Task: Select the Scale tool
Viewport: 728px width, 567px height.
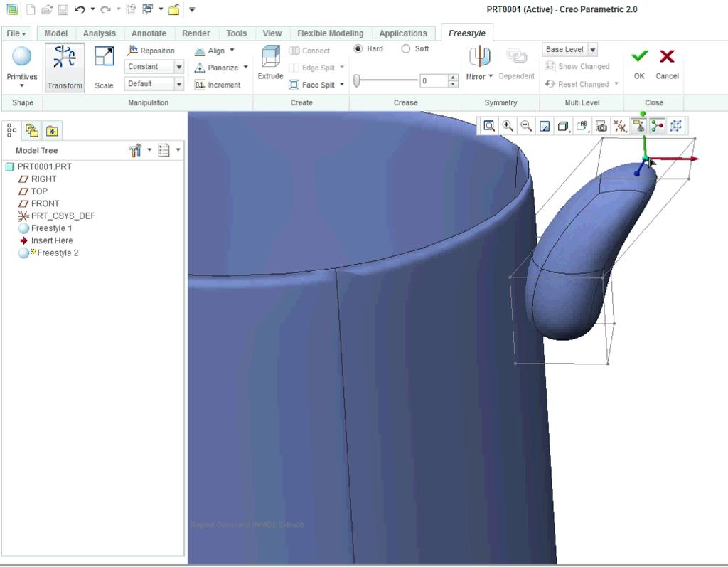Action: tap(104, 68)
